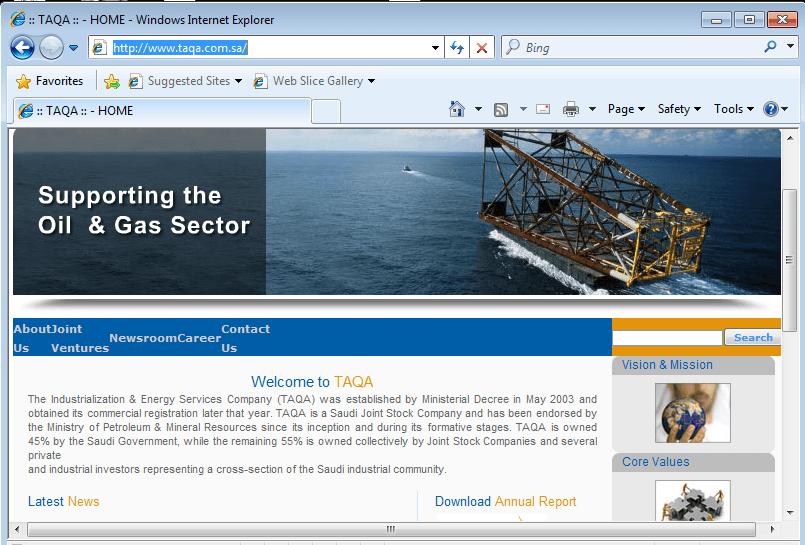Click the horizontal scrollbar thumb
Image resolution: width=805 pixels, height=545 pixels.
coord(391,529)
